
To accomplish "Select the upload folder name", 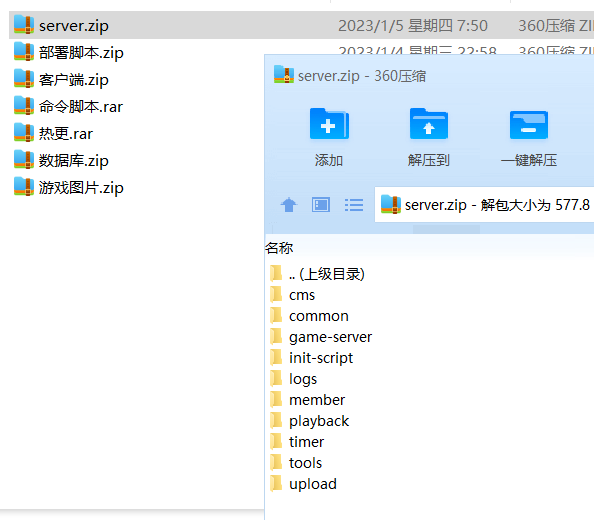I will coord(313,484).
